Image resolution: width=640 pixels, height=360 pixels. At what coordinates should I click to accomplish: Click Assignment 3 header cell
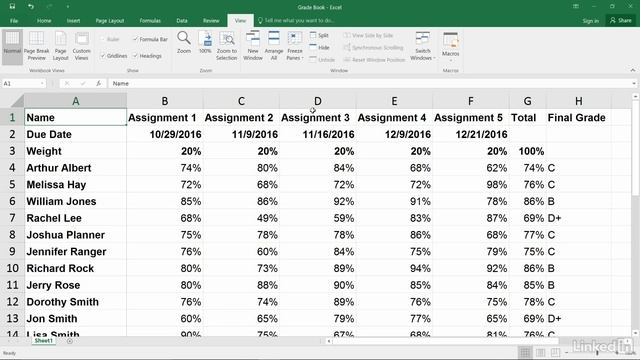[318, 118]
